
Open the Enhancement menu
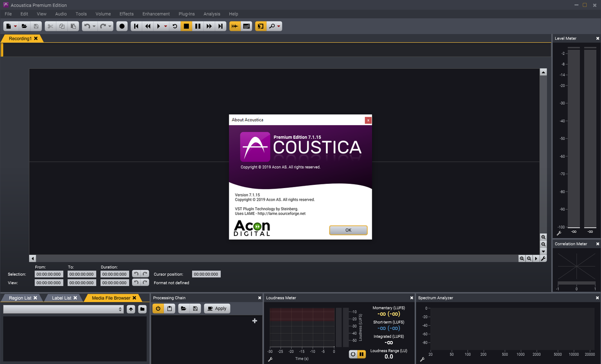[156, 14]
